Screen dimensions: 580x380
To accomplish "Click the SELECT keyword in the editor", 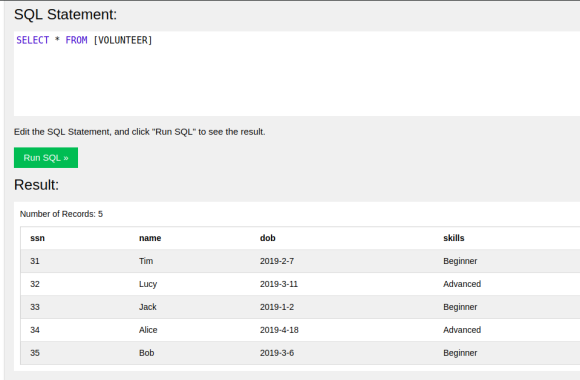I will [33, 40].
